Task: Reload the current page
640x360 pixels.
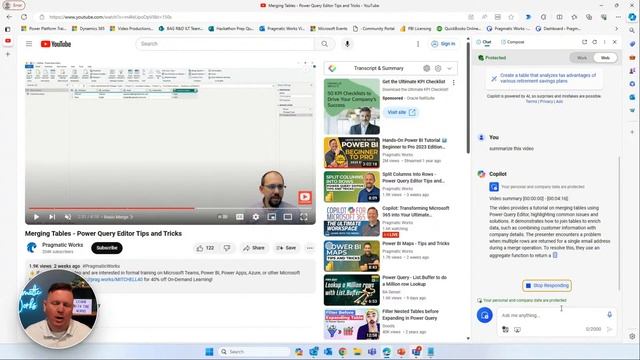Action: point(24,17)
